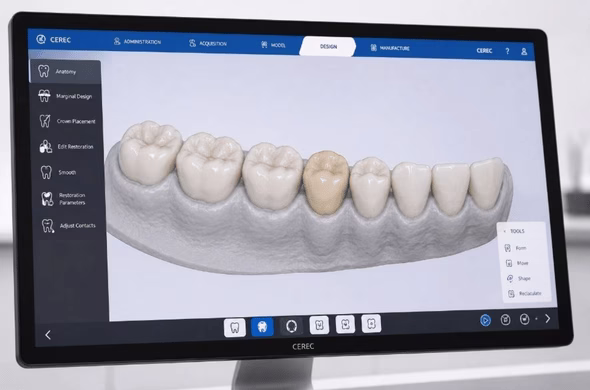Click the small dot beside the next arrow
Viewport: 590px width, 390px height.
point(536,319)
